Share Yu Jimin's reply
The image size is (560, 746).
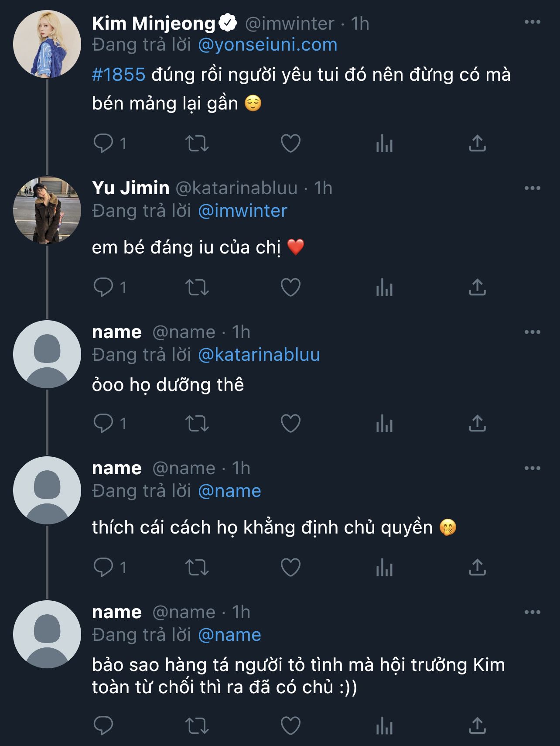[x=477, y=287]
